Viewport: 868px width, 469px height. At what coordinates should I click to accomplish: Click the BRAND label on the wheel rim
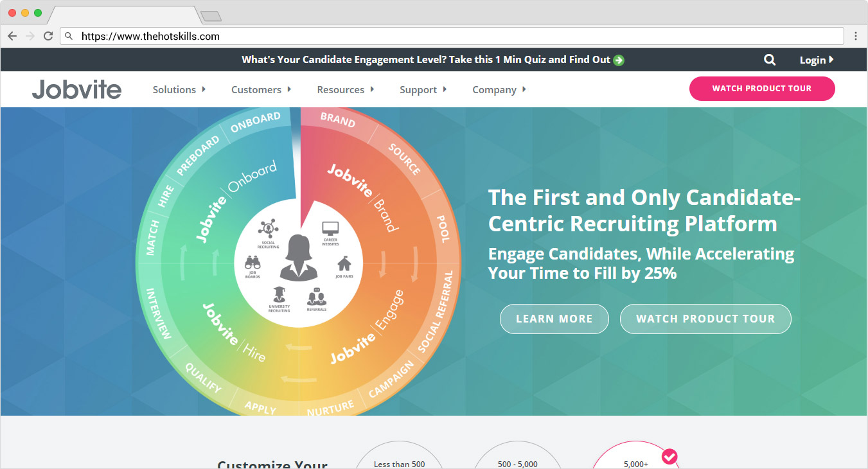click(338, 119)
